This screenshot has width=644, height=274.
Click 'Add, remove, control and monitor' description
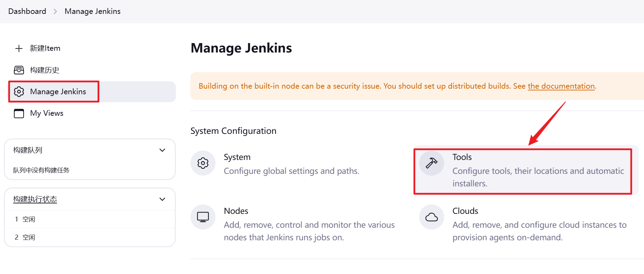[309, 231]
